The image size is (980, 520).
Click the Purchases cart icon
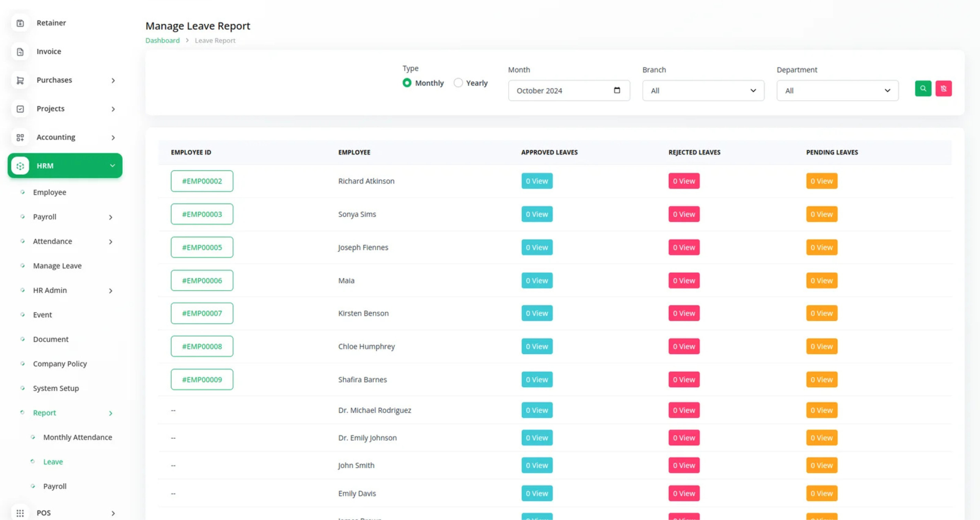pos(20,80)
